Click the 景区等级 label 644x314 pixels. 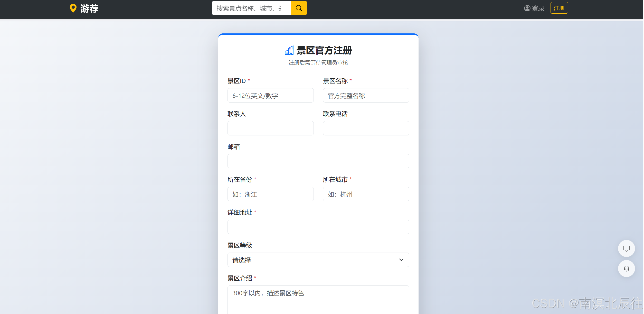(240, 245)
